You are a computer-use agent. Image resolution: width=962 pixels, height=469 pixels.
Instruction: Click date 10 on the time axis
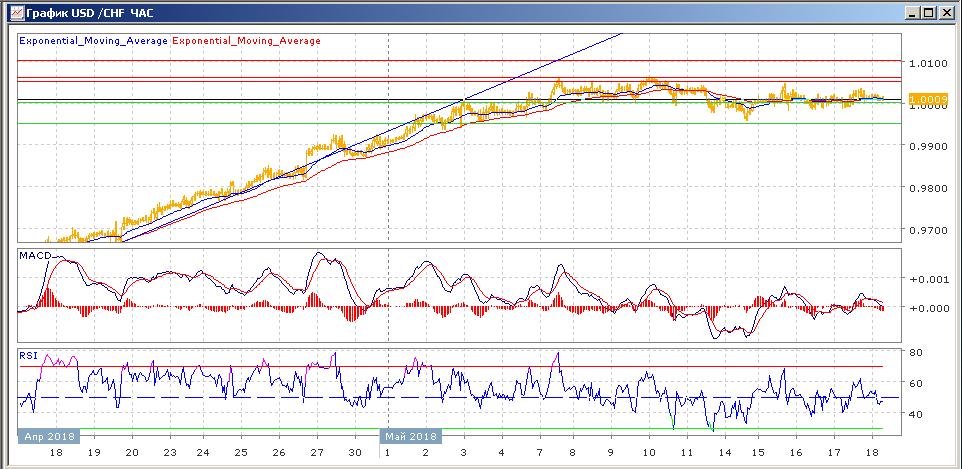[x=649, y=452]
